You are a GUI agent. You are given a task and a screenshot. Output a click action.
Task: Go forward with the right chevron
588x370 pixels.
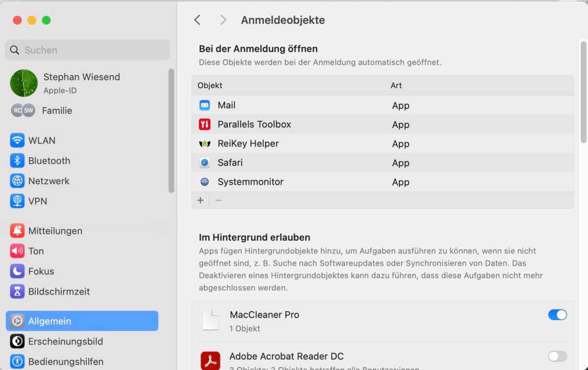tap(223, 20)
